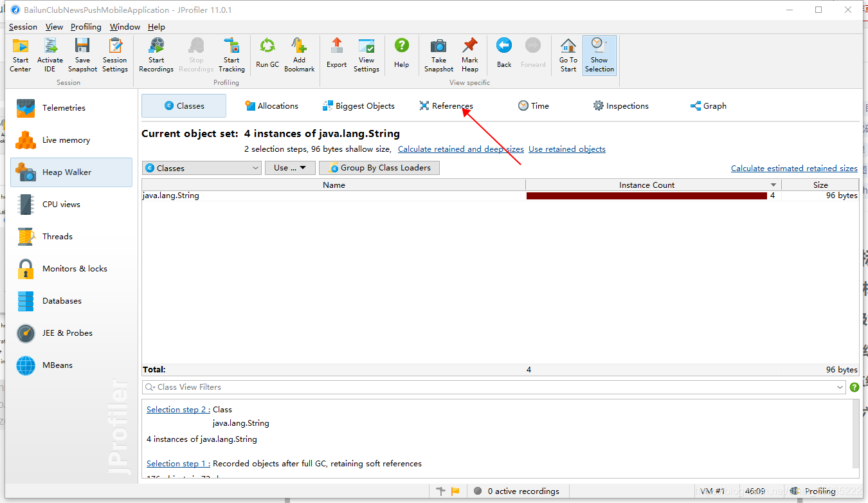Add Bookmark via toolbar
The width and height of the screenshot is (868, 503).
click(x=300, y=55)
